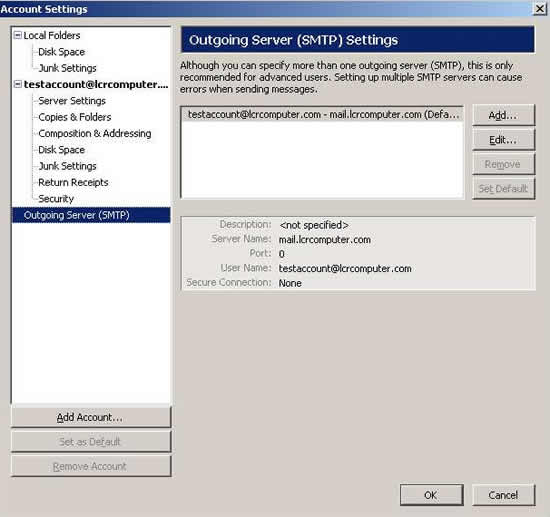550x517 pixels.
Task: Open Composition & Addressing settings
Action: pyautogui.click(x=95, y=134)
